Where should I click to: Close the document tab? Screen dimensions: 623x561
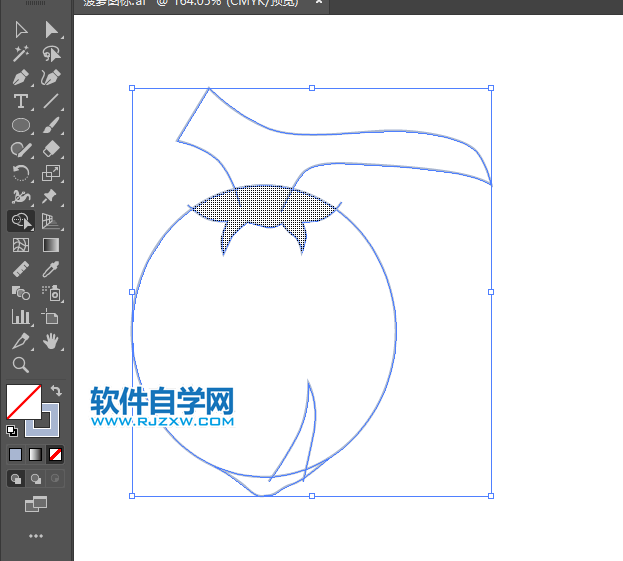(x=319, y=2)
